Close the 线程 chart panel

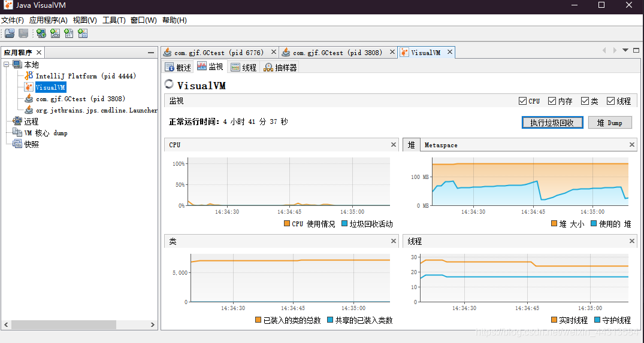[632, 241]
